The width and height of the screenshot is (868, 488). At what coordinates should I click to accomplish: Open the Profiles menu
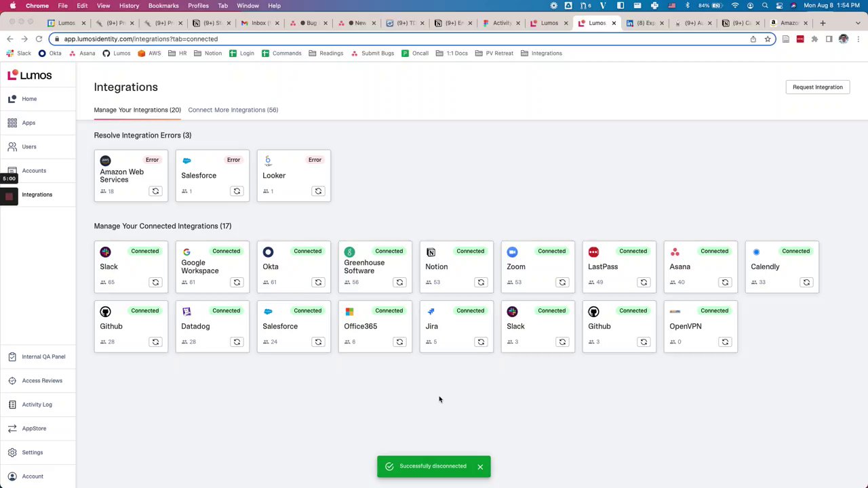point(198,5)
